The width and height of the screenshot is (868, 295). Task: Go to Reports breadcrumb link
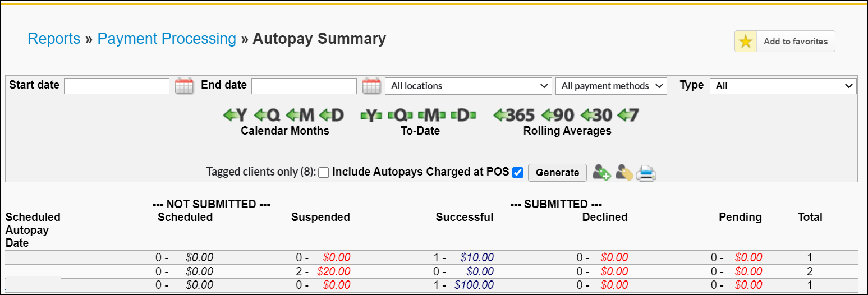pyautogui.click(x=54, y=39)
